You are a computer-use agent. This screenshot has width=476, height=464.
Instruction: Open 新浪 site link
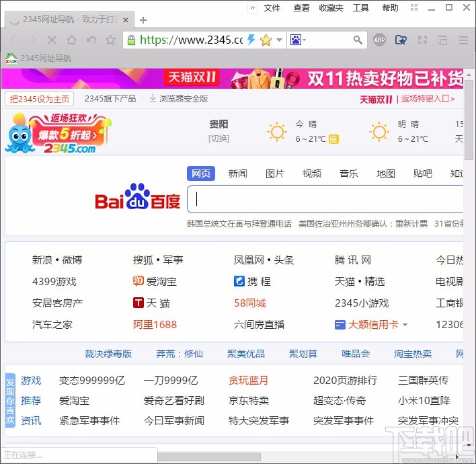42,260
